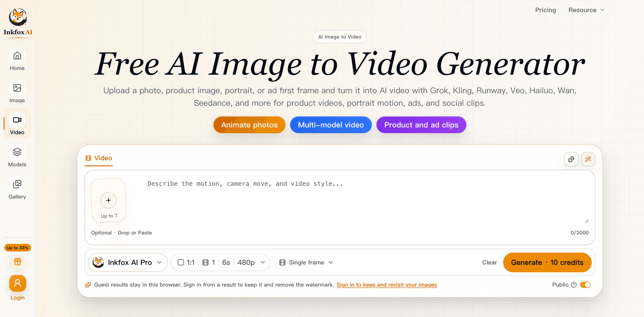This screenshot has width=644, height=317.
Task: Click the AI Image to Video badge
Action: tap(340, 37)
